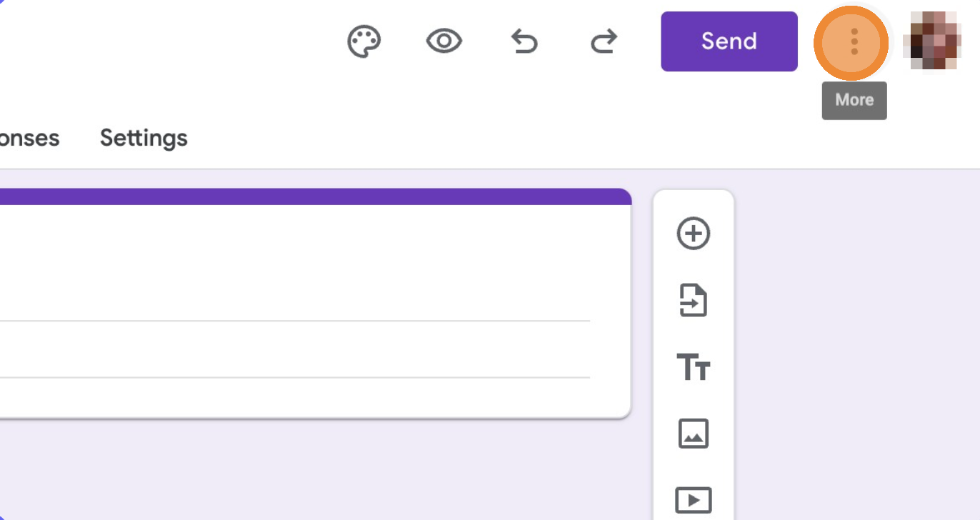Open the Google account avatar menu
Screen dimensions: 980x520
coord(931,41)
